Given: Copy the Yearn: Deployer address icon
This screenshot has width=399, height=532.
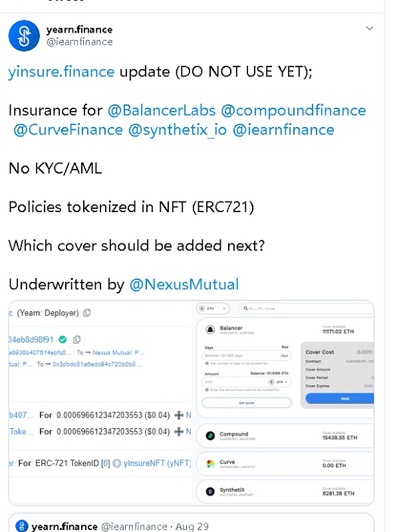Looking at the screenshot, I should pyautogui.click(x=87, y=313).
